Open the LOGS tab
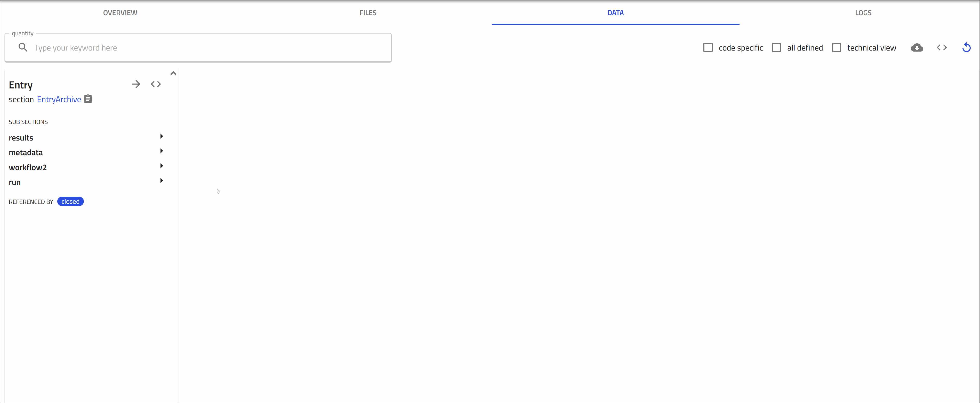The image size is (980, 403). [x=863, y=13]
